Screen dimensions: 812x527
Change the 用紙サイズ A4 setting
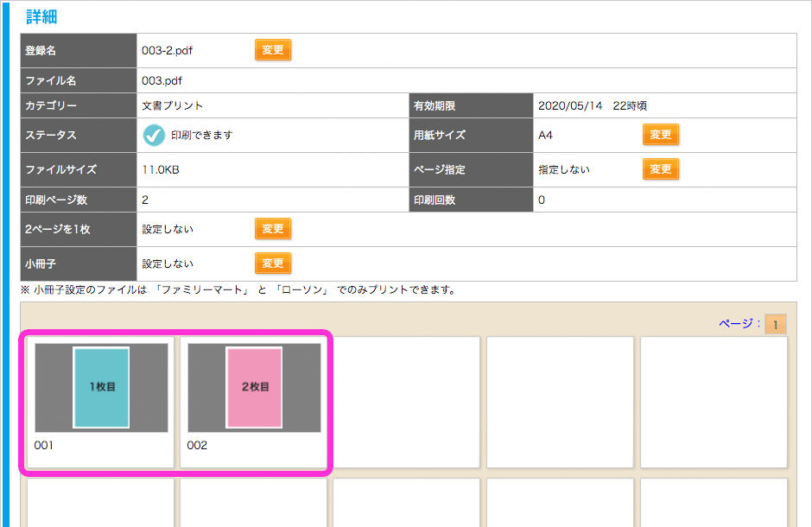(660, 135)
